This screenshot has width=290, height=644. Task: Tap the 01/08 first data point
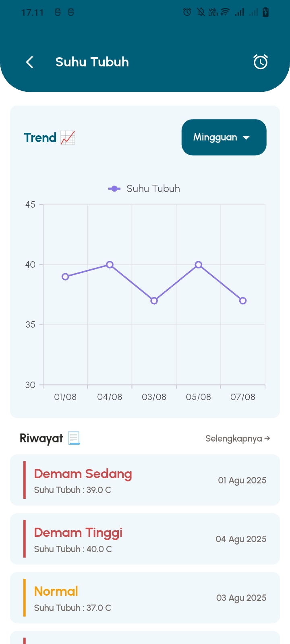tap(65, 277)
